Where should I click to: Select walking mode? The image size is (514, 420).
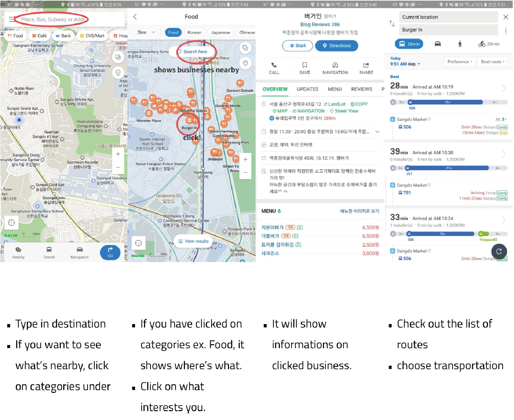coord(460,44)
